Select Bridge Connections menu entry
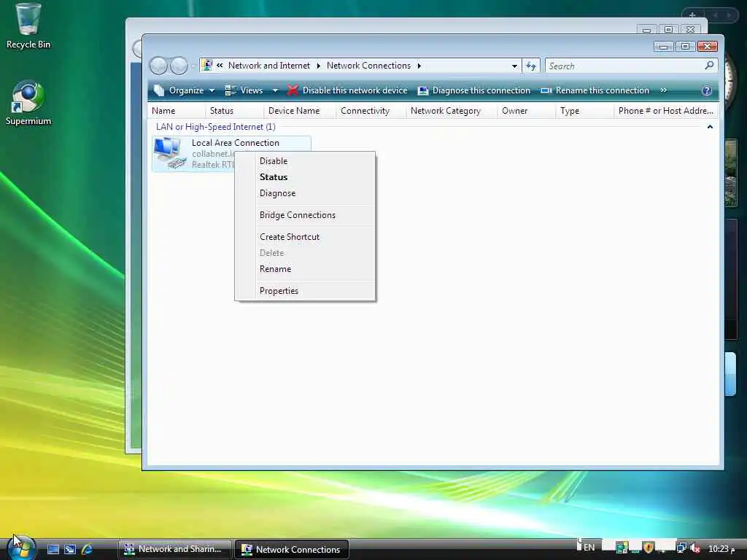 (x=305, y=215)
